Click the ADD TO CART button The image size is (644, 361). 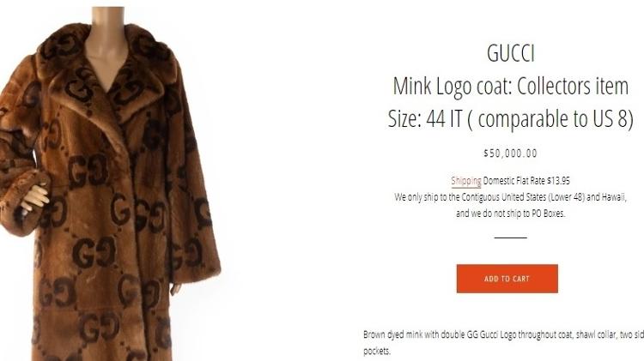coord(507,279)
